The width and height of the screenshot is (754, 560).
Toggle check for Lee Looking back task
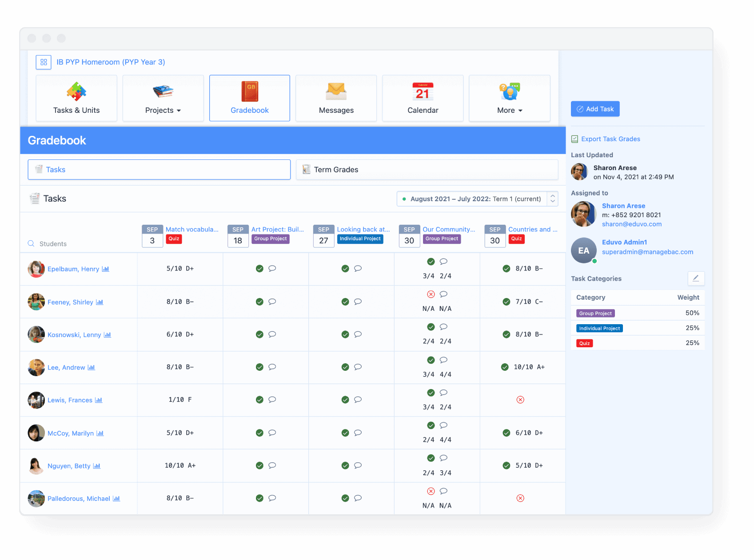(345, 367)
